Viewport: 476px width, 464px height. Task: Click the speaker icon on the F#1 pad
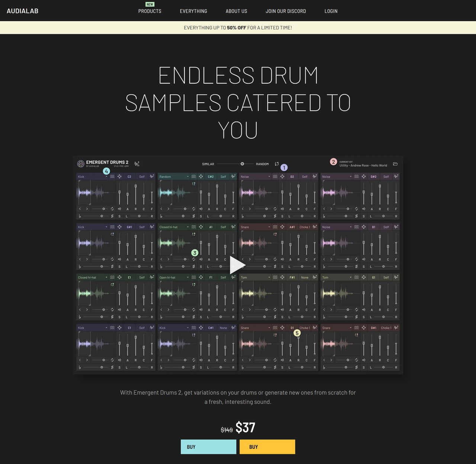[x=282, y=310]
